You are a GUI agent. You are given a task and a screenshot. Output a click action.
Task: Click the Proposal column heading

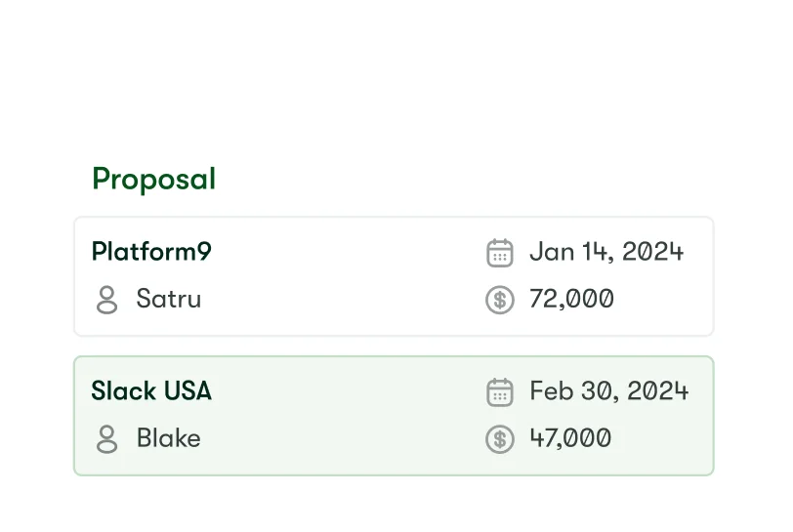tap(153, 180)
